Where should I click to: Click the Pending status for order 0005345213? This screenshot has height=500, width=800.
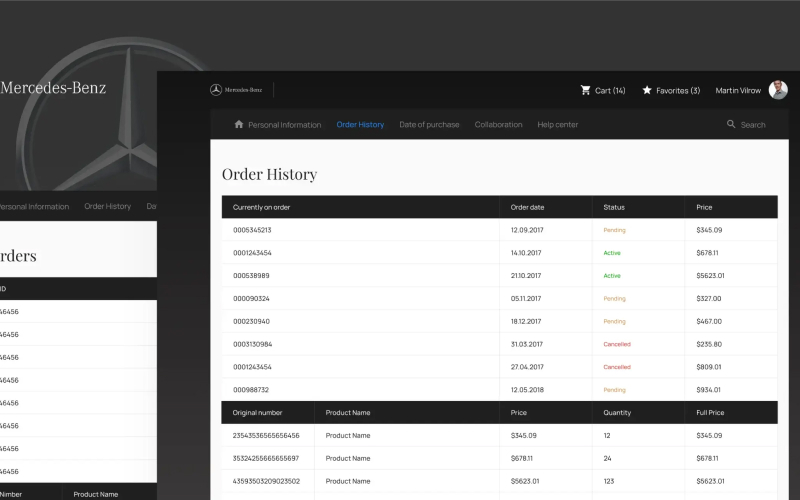(x=614, y=230)
